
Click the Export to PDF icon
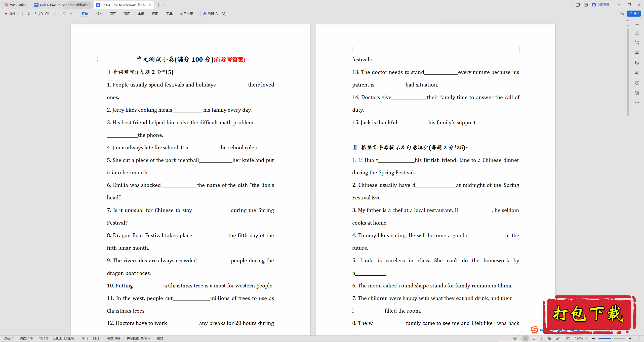[34, 14]
